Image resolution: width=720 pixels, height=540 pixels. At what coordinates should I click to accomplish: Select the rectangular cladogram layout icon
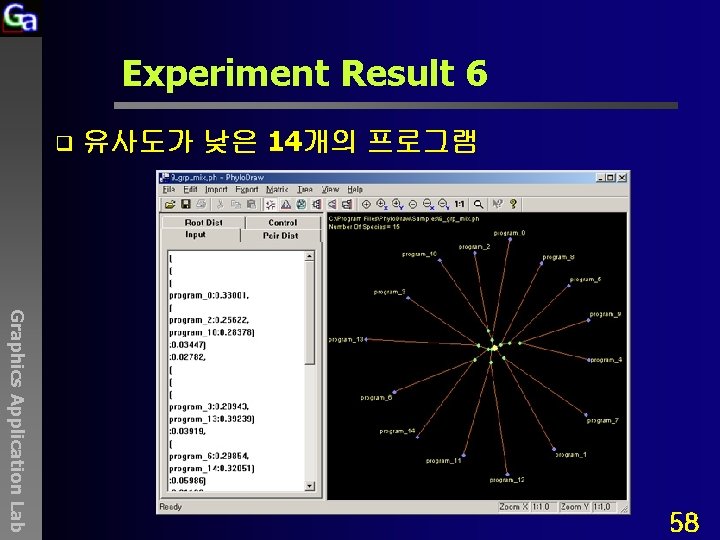click(x=316, y=204)
